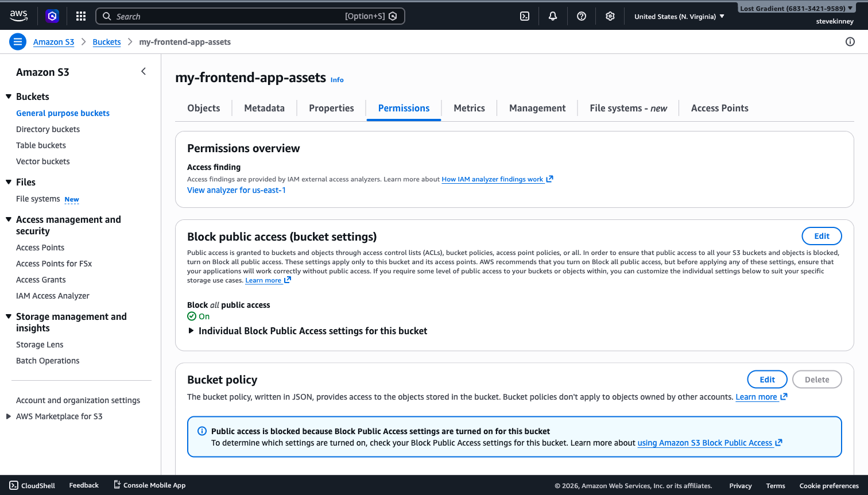Open Account and organization settings

point(78,400)
